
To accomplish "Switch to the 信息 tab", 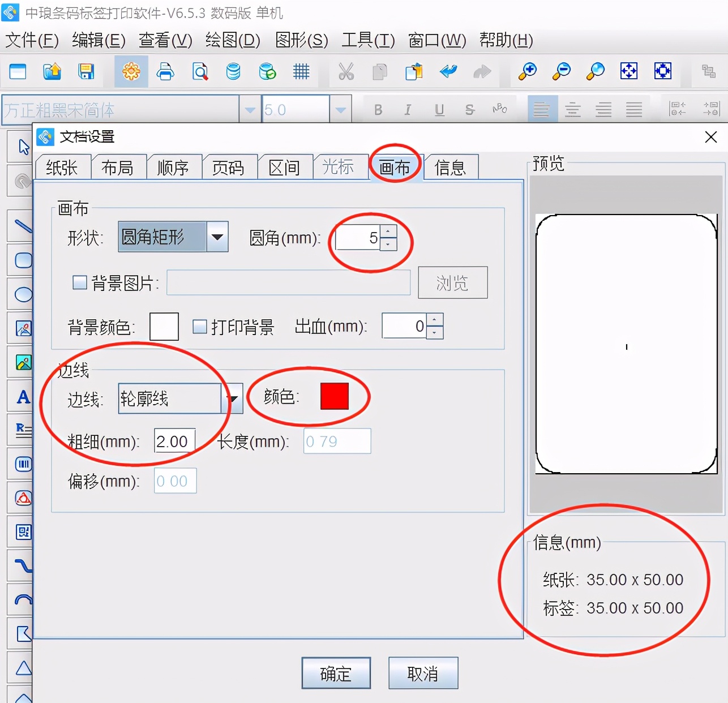I will [x=451, y=168].
